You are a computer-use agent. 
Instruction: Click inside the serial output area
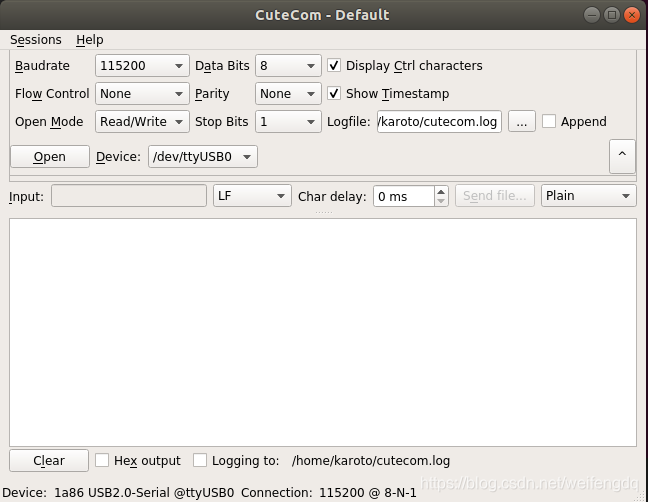[323, 333]
